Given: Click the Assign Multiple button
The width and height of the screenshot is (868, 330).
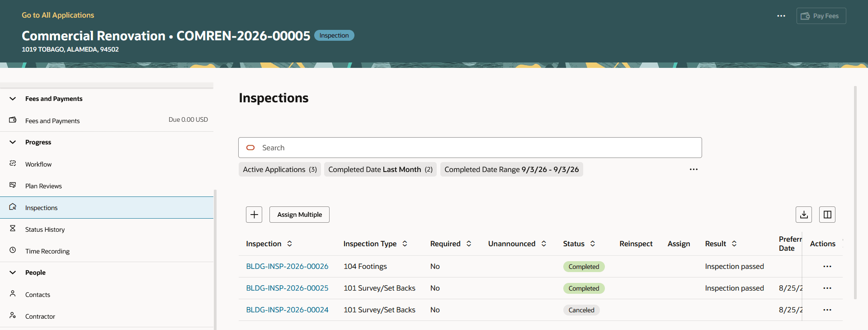Looking at the screenshot, I should coord(299,215).
